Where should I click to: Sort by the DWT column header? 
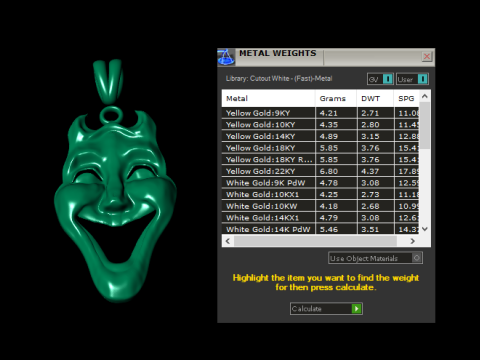(x=375, y=98)
